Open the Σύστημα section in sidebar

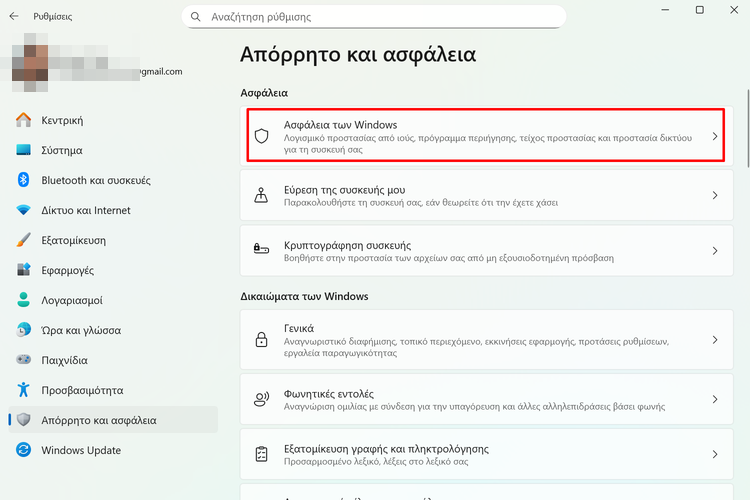[x=62, y=150]
